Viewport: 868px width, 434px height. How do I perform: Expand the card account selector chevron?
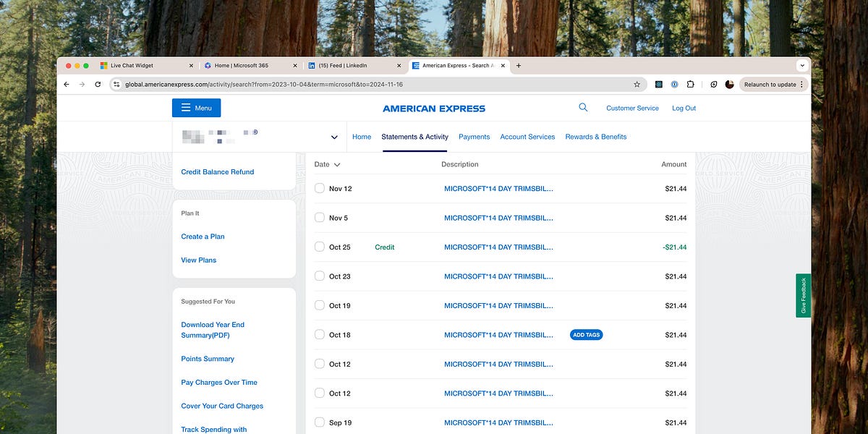[334, 137]
